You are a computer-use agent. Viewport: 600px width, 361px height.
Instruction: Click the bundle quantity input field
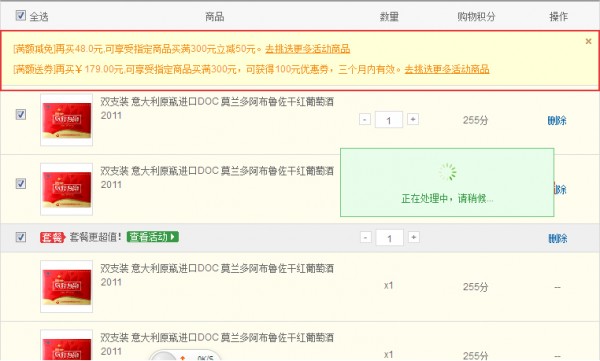click(390, 238)
